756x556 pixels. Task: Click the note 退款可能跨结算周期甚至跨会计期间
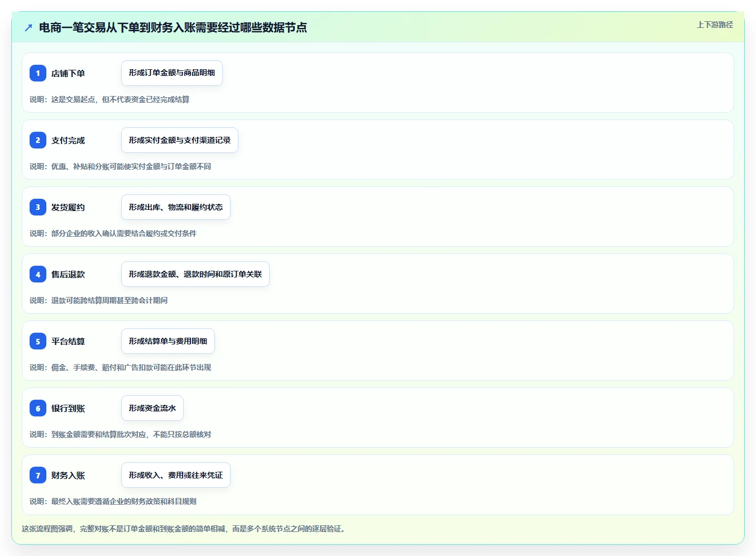pyautogui.click(x=99, y=300)
